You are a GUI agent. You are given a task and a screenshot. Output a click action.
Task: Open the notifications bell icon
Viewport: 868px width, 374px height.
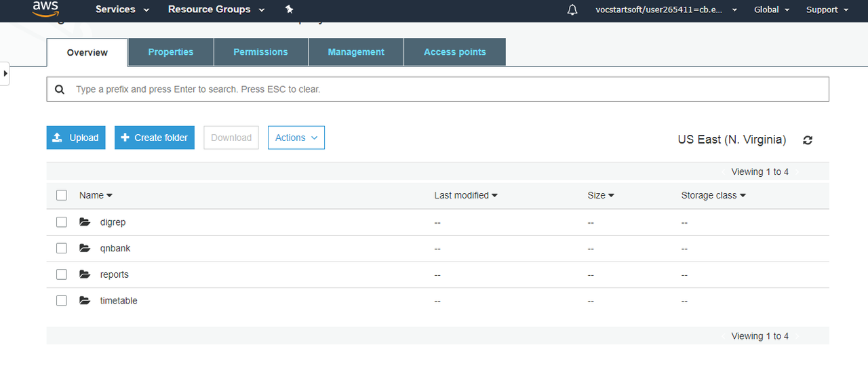[572, 10]
